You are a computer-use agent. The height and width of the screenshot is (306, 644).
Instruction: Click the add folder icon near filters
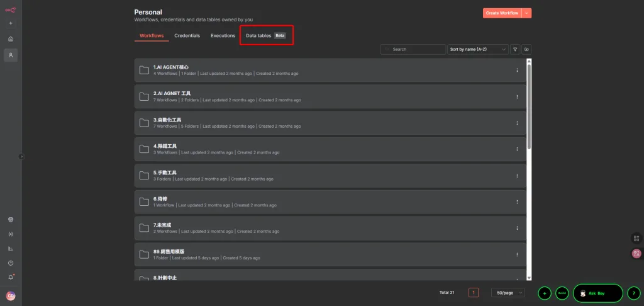[x=526, y=49]
